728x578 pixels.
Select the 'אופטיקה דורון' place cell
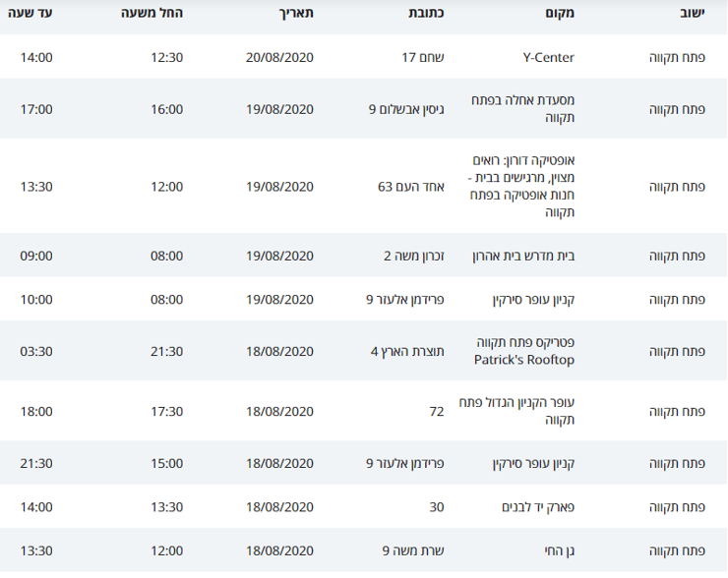point(521,186)
